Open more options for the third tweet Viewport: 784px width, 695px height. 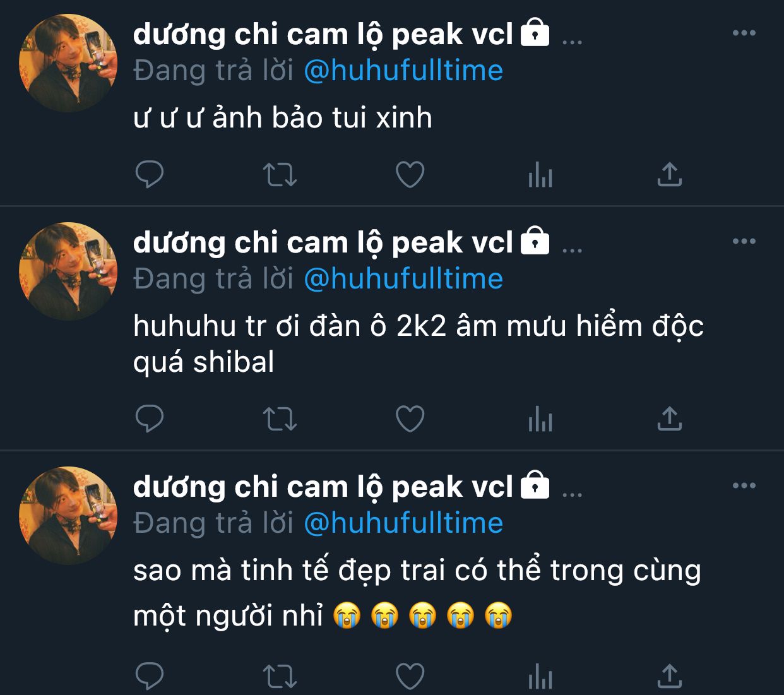[744, 485]
